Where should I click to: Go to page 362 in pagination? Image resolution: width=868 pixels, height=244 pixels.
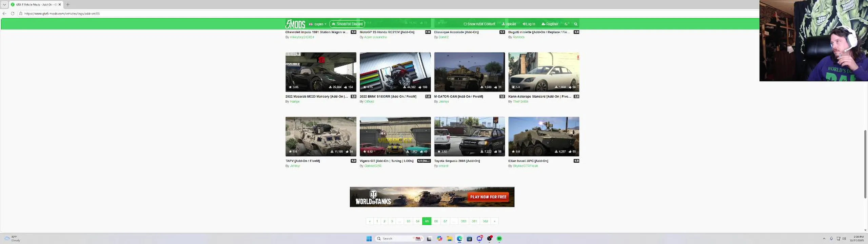(x=486, y=221)
